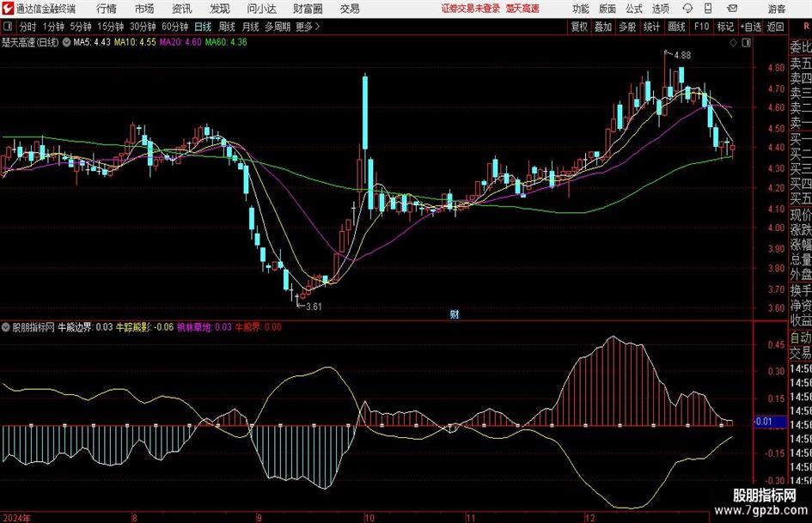This screenshot has width=812, height=523.
Task: Click the MA60: 4.36 label
Action: pos(226,42)
